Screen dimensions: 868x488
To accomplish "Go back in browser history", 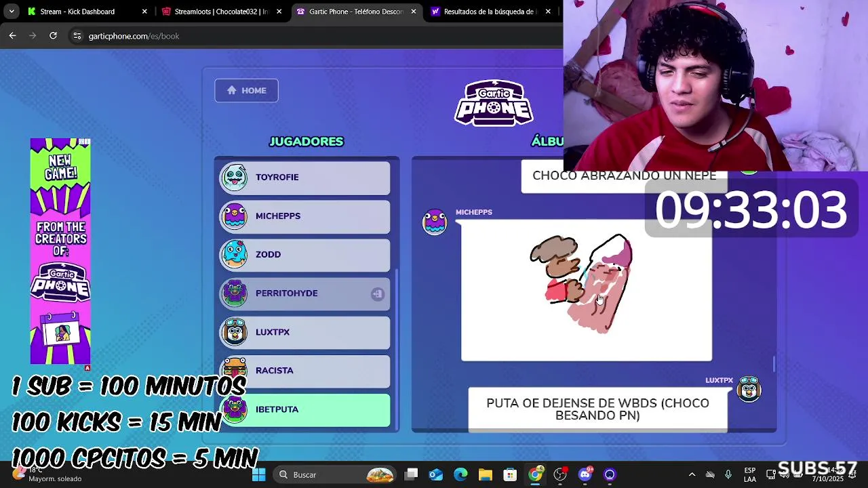I will (x=12, y=36).
